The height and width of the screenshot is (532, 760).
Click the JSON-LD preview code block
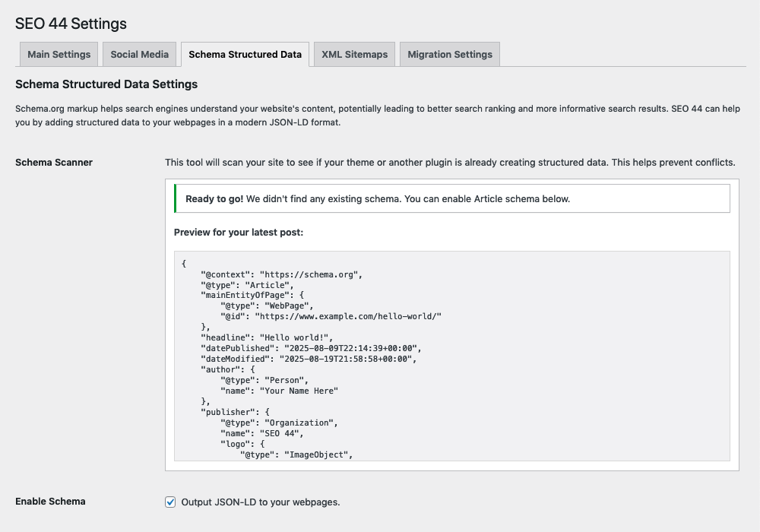(451, 356)
